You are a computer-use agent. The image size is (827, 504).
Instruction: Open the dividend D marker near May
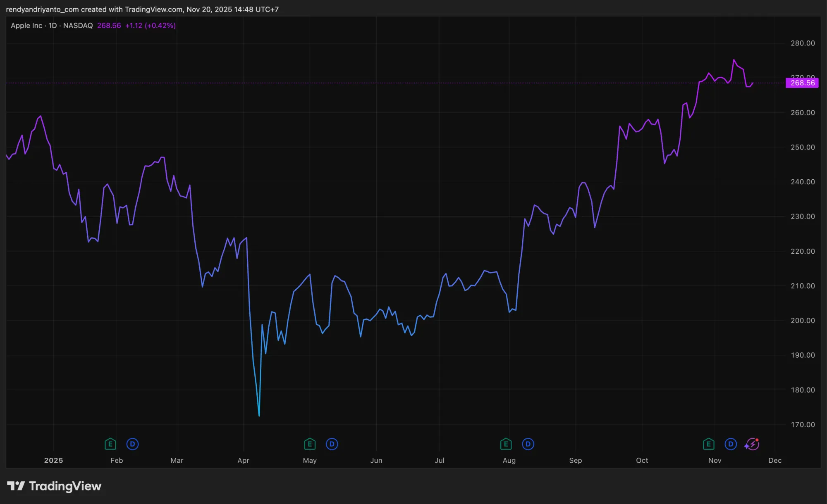click(x=332, y=444)
